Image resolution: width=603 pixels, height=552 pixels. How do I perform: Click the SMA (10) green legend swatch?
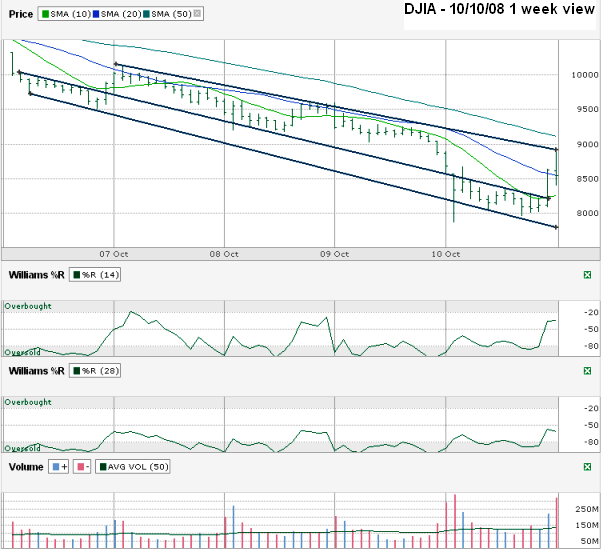[x=46, y=14]
